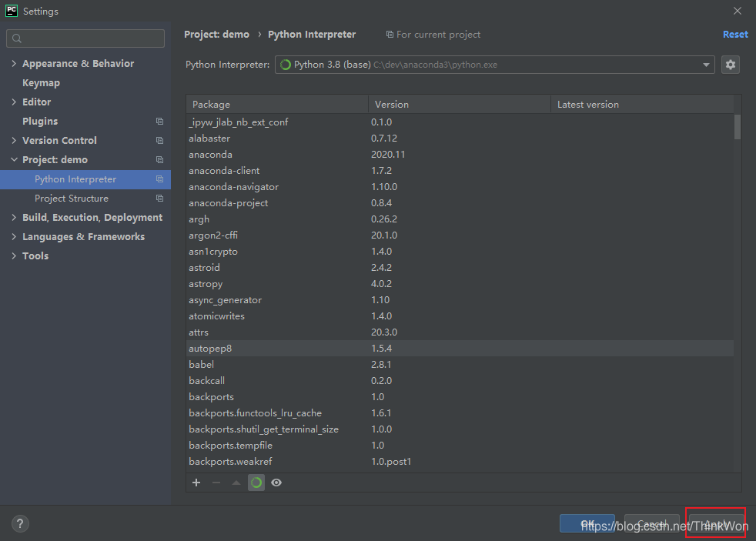
Task: Select the argon2-cffi package row
Action: click(460, 235)
